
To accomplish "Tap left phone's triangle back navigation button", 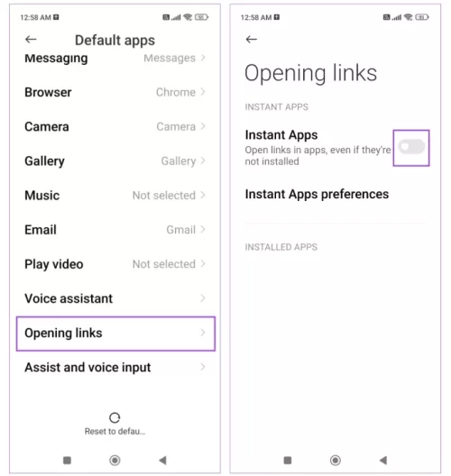I will click(x=162, y=460).
